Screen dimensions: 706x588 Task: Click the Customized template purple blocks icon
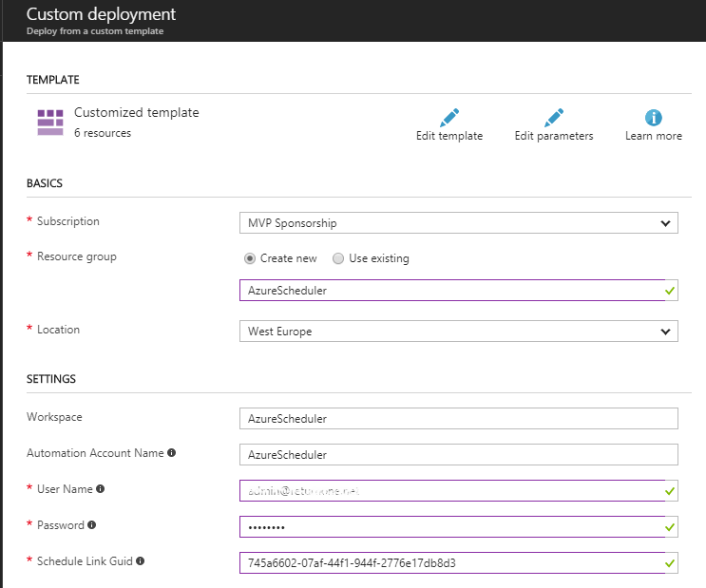[50, 123]
